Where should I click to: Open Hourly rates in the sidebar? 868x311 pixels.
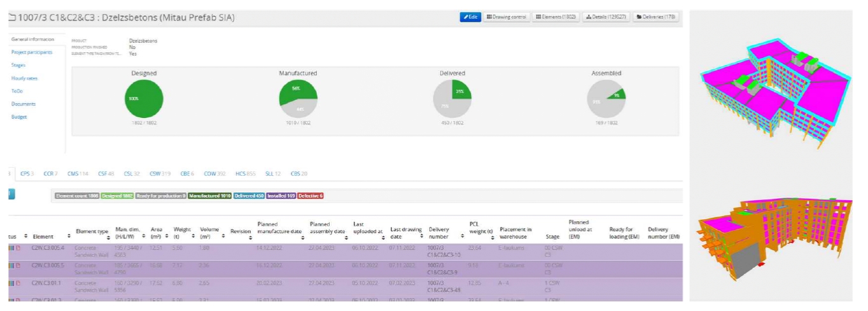click(24, 78)
